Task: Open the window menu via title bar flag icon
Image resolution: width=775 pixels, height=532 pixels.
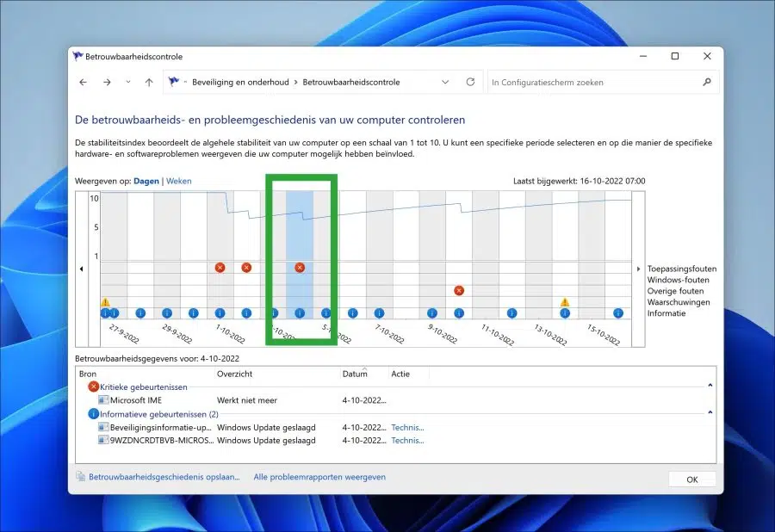Action: (77, 56)
